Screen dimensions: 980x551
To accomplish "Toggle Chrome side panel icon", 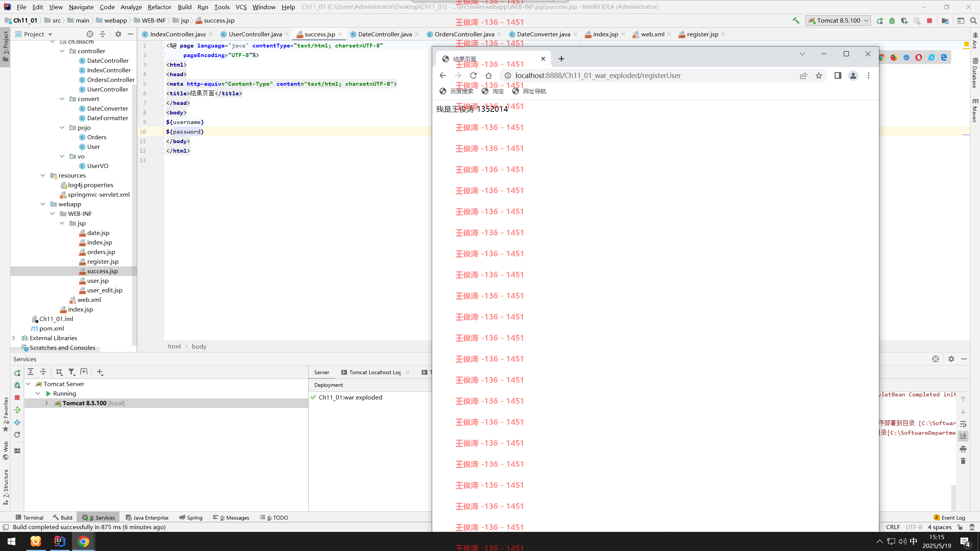I will [838, 76].
